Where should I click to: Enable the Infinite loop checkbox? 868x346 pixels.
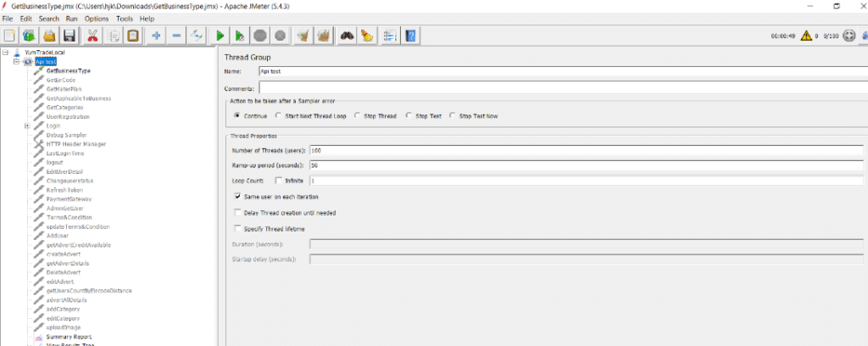click(278, 181)
